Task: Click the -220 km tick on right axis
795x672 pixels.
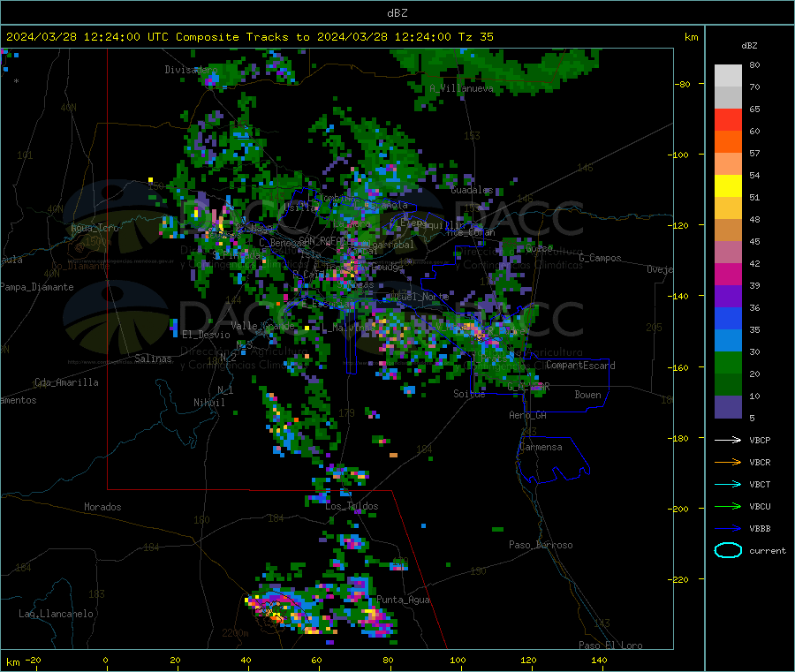Action: (x=679, y=580)
